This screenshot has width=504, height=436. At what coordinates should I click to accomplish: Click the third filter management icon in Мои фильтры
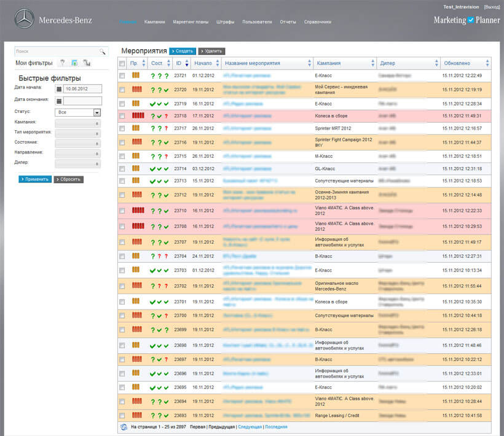tap(87, 63)
